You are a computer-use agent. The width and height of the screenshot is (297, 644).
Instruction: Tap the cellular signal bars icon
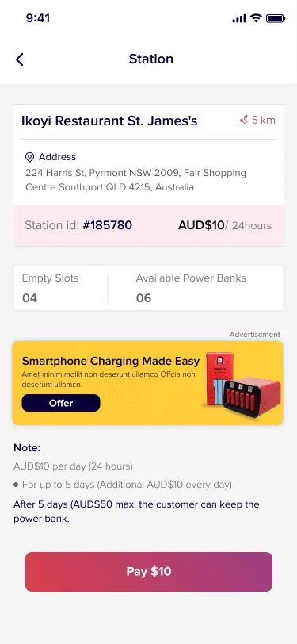click(x=239, y=18)
